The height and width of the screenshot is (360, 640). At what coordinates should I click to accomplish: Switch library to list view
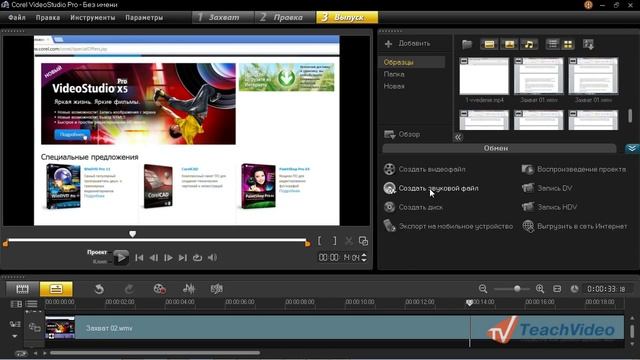(x=553, y=44)
